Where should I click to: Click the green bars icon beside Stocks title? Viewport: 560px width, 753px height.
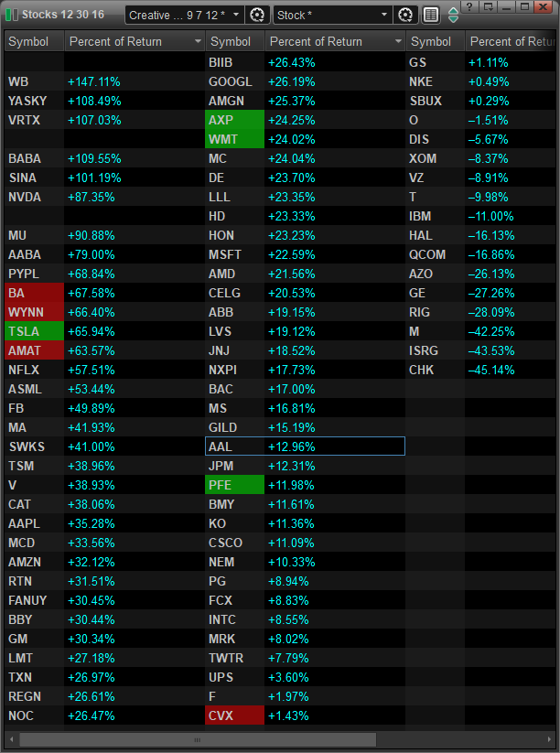(x=11, y=15)
